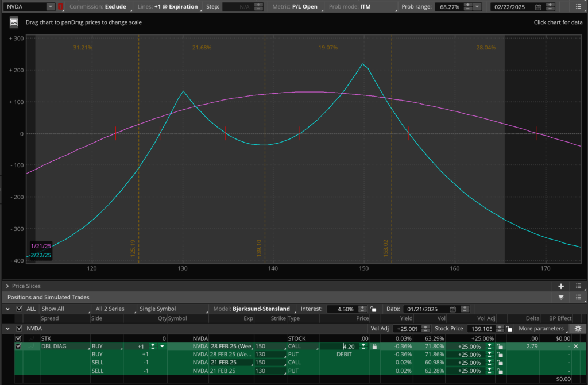
Task: Toggle the Vol Adj lock on the 28 FEB 130 PUT row
Action: [x=500, y=355]
